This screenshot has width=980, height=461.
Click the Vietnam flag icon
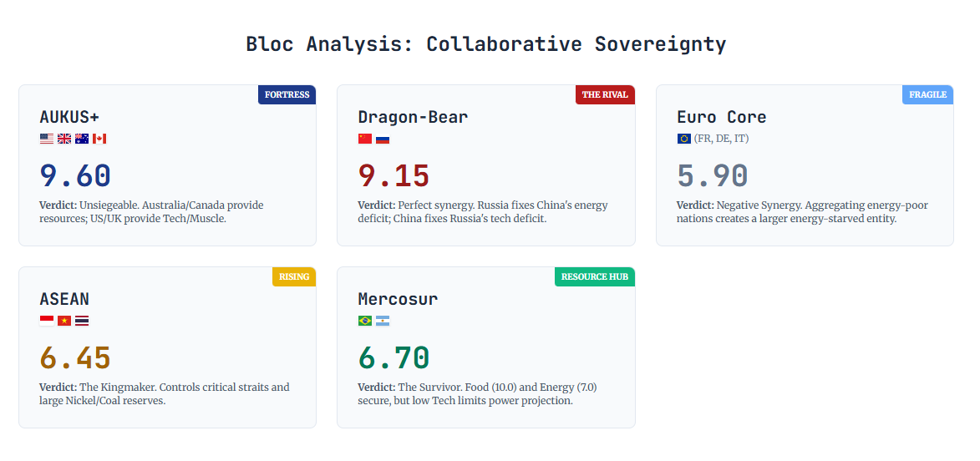(64, 321)
